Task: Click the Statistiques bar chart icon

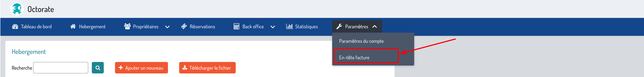Action: 289,26
